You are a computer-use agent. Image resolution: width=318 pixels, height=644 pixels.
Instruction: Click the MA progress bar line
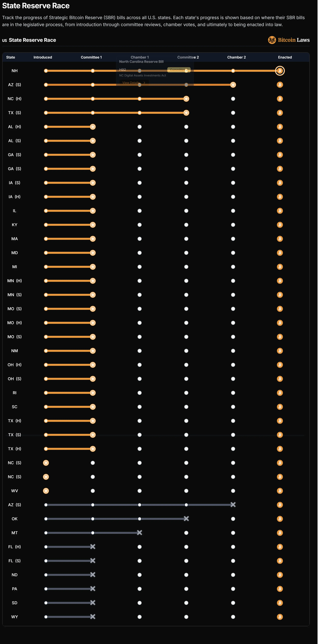point(69,239)
